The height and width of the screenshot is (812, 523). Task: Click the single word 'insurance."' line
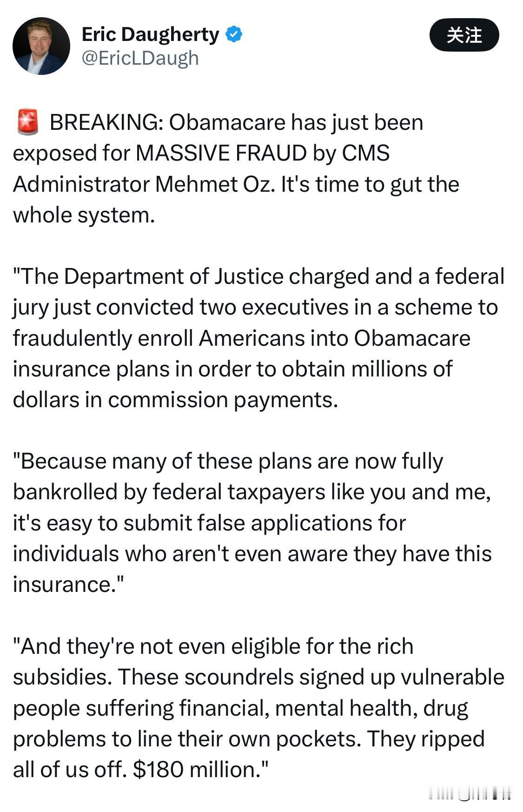point(69,584)
